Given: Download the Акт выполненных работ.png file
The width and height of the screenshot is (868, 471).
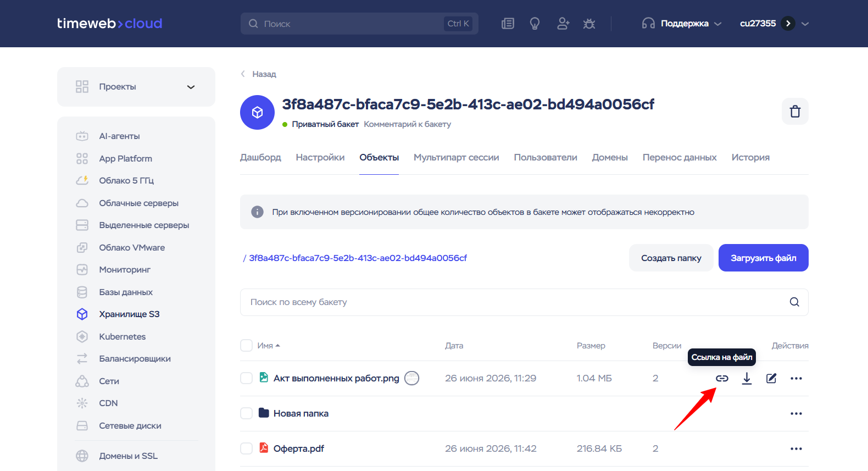Looking at the screenshot, I should click(747, 378).
